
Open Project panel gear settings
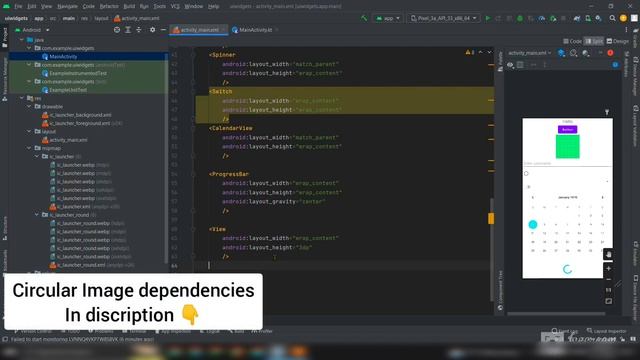click(x=152, y=30)
